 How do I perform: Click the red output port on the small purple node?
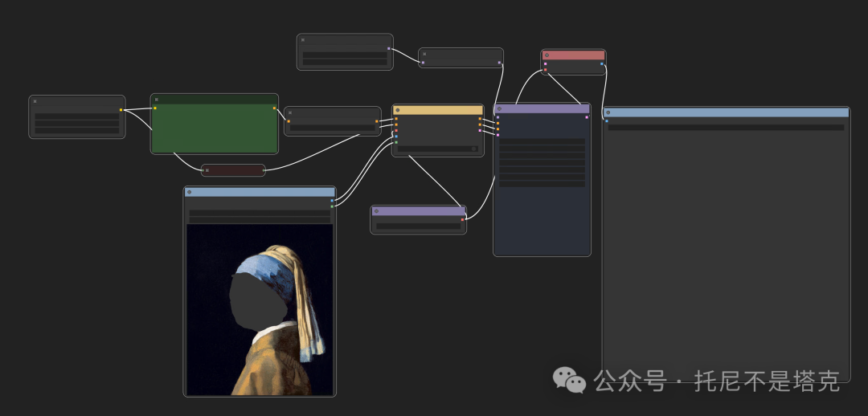[x=462, y=219]
